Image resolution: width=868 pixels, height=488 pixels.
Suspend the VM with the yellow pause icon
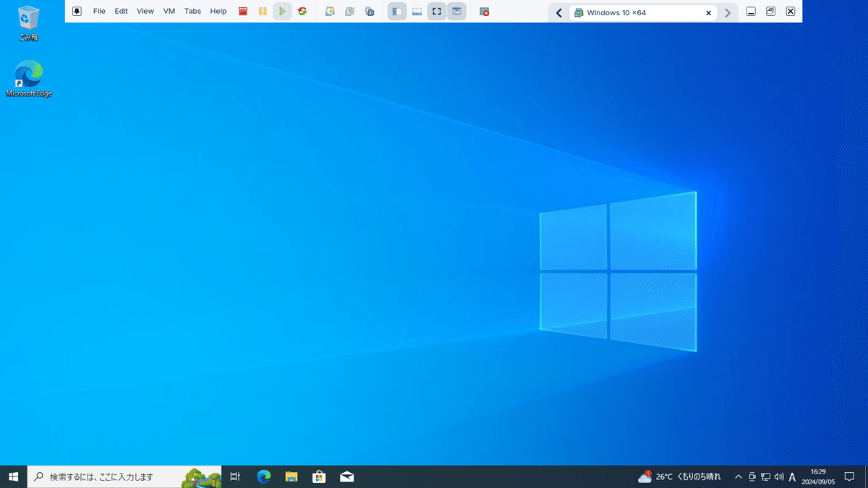pos(263,12)
